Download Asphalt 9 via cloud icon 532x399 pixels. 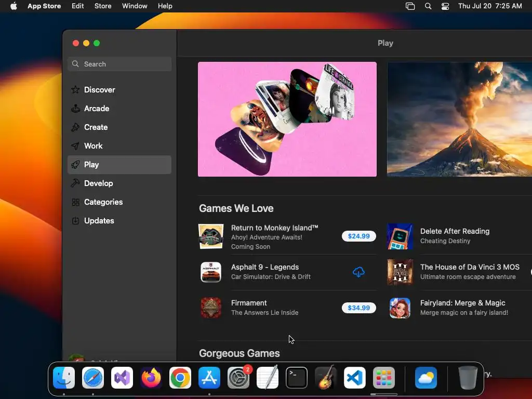click(x=358, y=272)
